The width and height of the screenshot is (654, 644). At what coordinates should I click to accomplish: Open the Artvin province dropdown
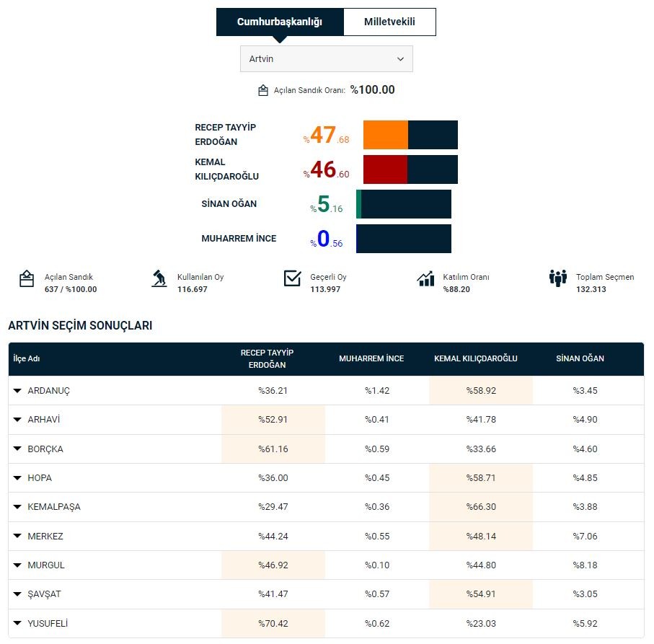click(x=327, y=59)
